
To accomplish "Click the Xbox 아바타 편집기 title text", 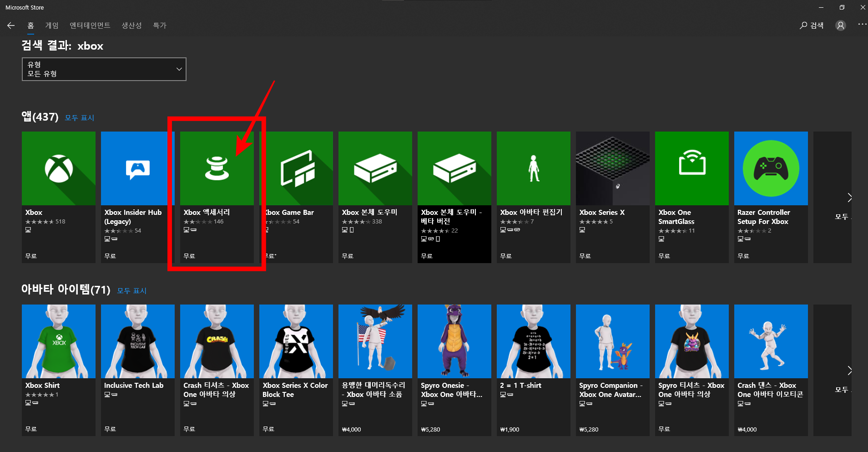I will (x=531, y=212).
